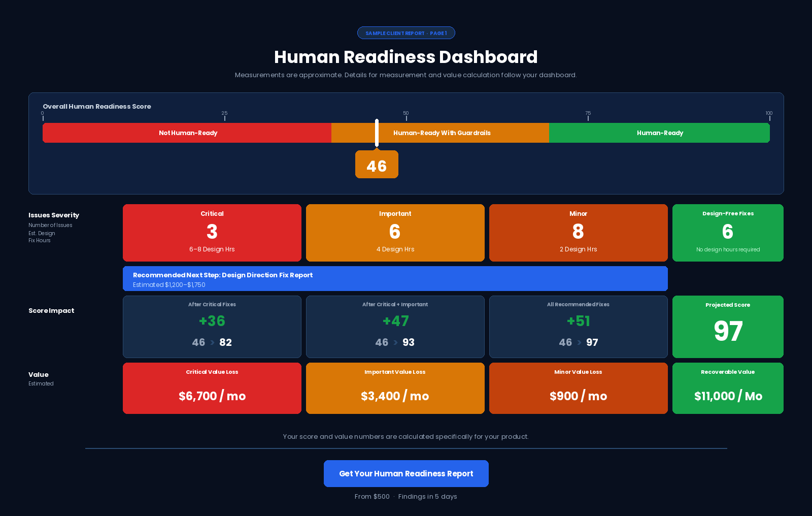Open the Critical issues card showing 3

[x=212, y=233]
